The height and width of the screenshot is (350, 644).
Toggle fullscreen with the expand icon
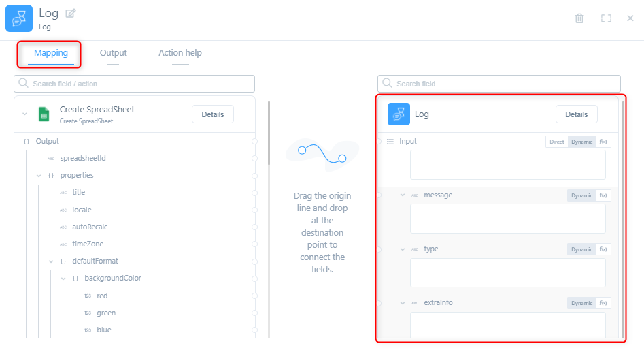[606, 18]
